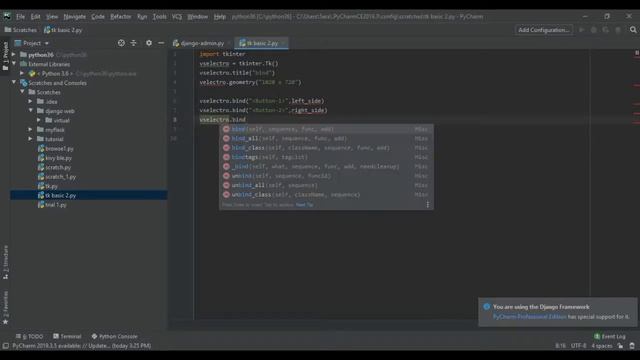Viewport: 640px width, 360px height.
Task: Expand the .idea folder
Action: point(31,102)
